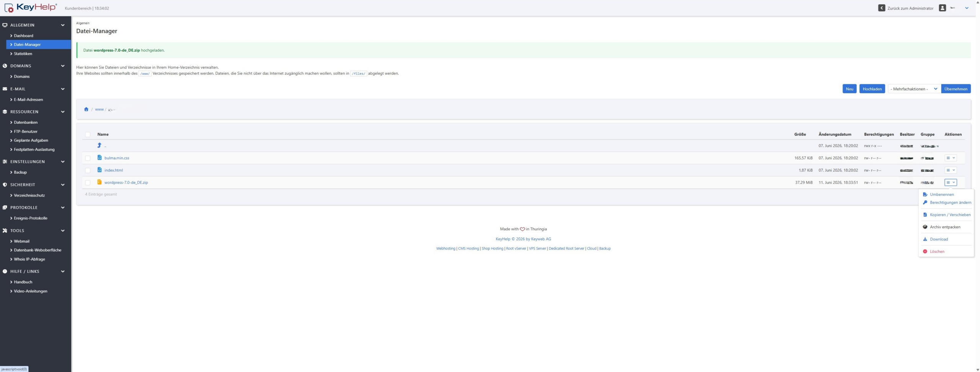Select Archiv entpacken menu entry
The height and width of the screenshot is (372, 980).
[946, 227]
